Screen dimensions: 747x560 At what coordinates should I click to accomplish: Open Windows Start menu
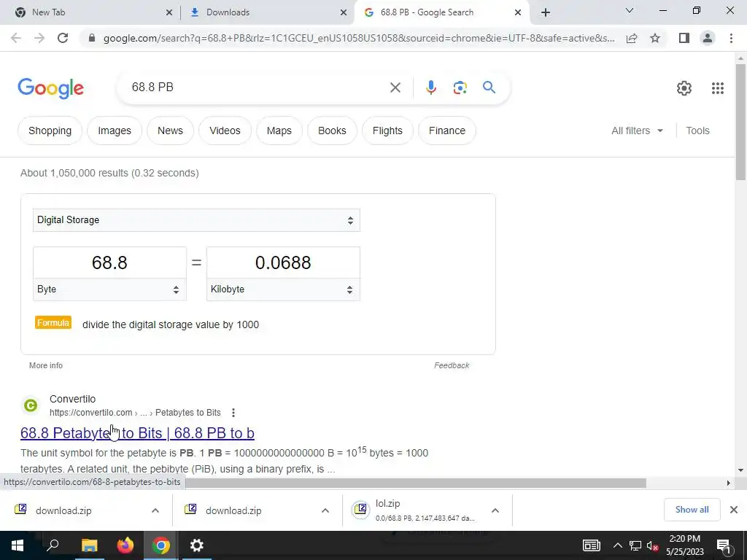18,545
